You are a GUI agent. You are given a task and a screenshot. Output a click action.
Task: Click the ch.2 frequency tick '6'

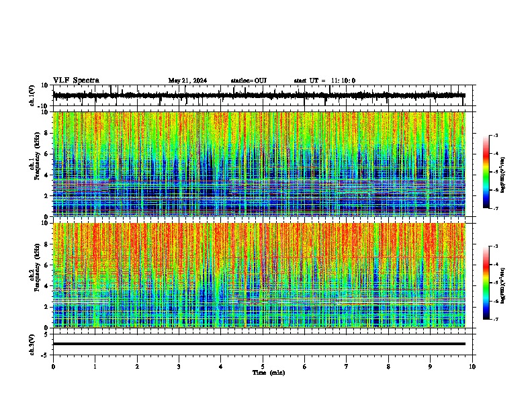coord(46,265)
